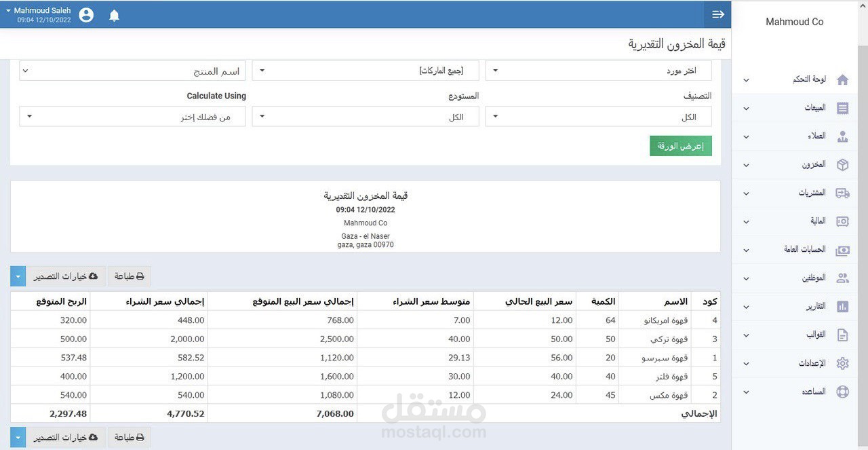
Task: Click chevron next to المالية
Action: coord(746,222)
